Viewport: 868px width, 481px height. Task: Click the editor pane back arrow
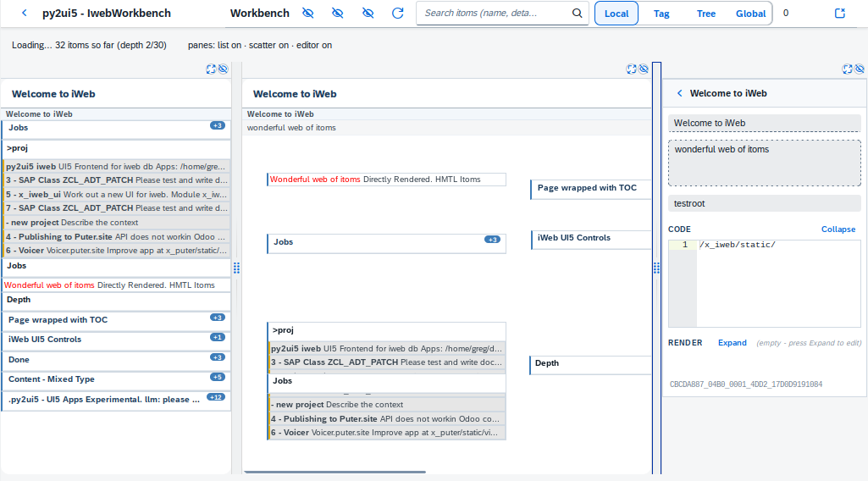[x=679, y=93]
